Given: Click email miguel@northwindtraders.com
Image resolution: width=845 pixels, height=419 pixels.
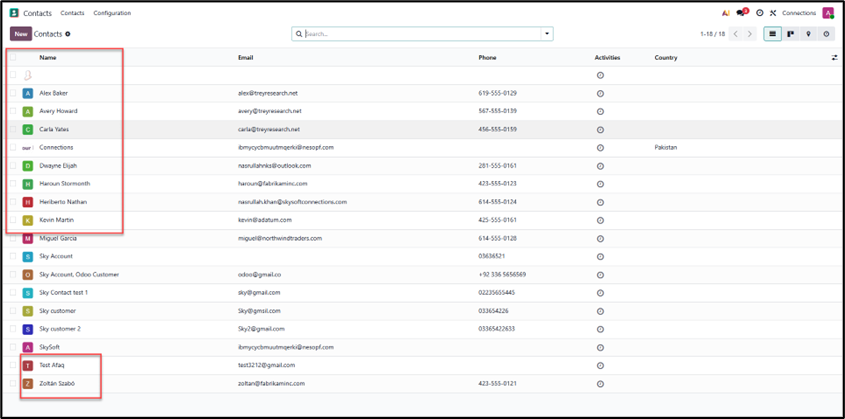Looking at the screenshot, I should pyautogui.click(x=280, y=238).
